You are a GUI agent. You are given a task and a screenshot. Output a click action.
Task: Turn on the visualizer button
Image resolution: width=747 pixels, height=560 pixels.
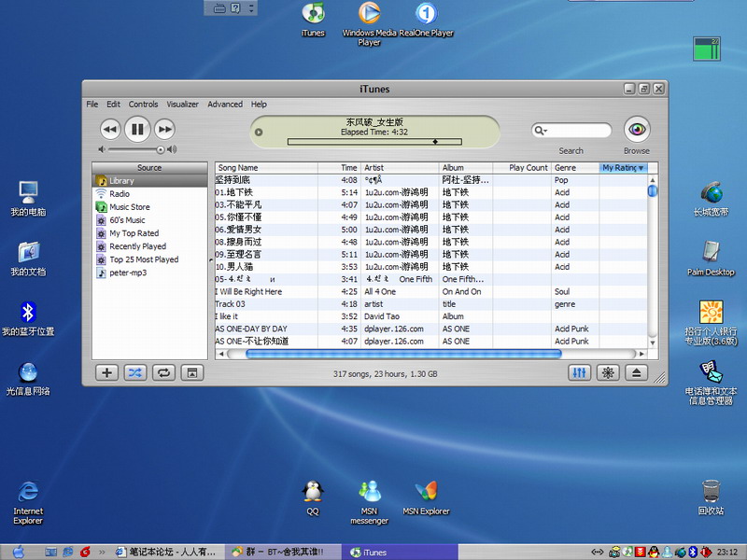pos(608,372)
